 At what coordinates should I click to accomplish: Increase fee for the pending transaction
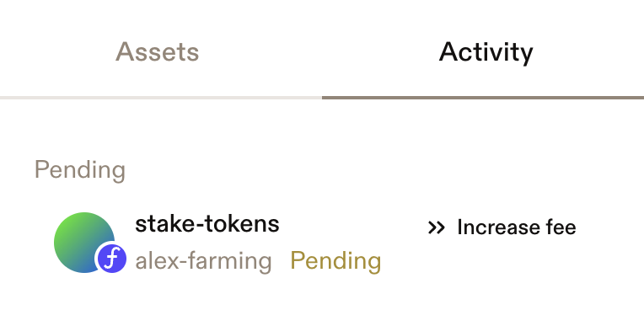pyautogui.click(x=502, y=227)
